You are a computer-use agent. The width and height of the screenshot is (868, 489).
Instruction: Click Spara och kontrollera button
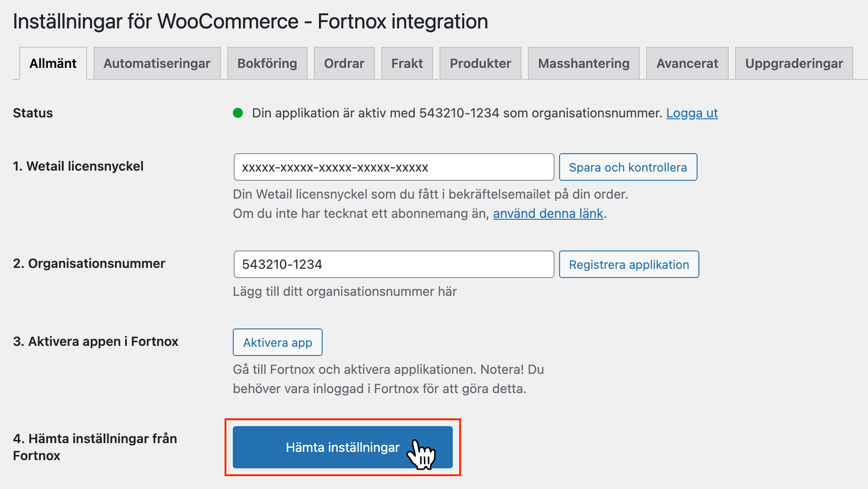[x=628, y=167]
